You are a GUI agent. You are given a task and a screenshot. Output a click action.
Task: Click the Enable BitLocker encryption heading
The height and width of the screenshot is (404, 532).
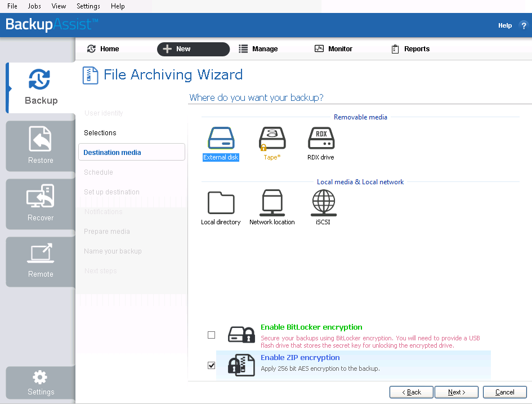pos(311,327)
